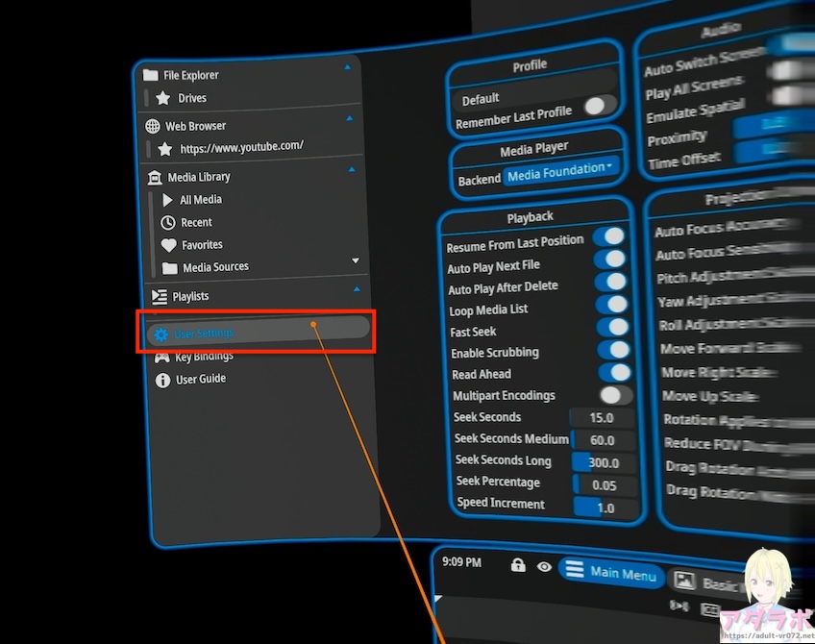The height and width of the screenshot is (644, 815).
Task: Click the All Media play icon
Action: coord(168,200)
